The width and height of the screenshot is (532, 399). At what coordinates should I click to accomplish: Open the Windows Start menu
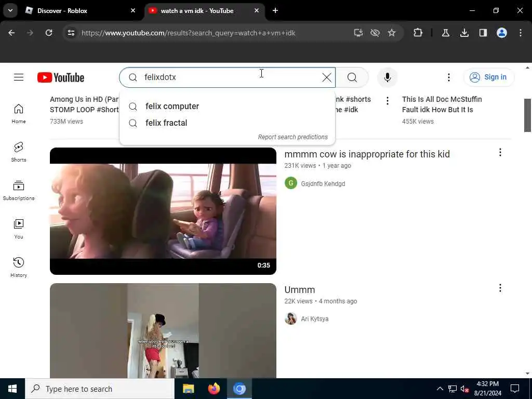[x=12, y=389]
